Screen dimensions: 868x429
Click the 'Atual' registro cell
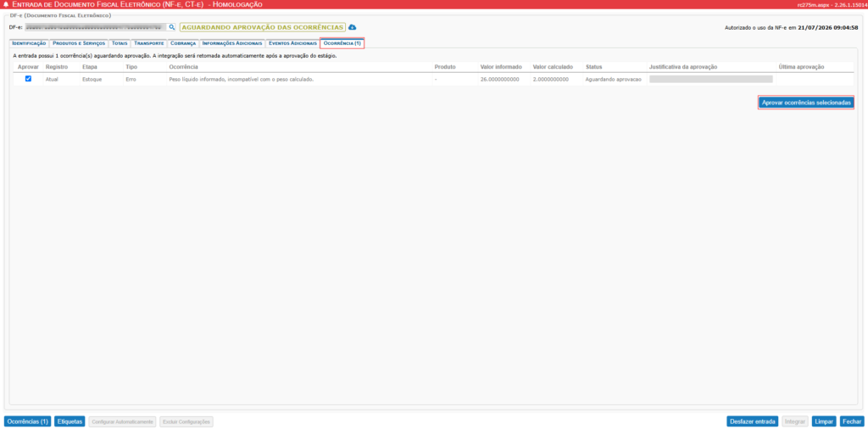pyautogui.click(x=52, y=79)
